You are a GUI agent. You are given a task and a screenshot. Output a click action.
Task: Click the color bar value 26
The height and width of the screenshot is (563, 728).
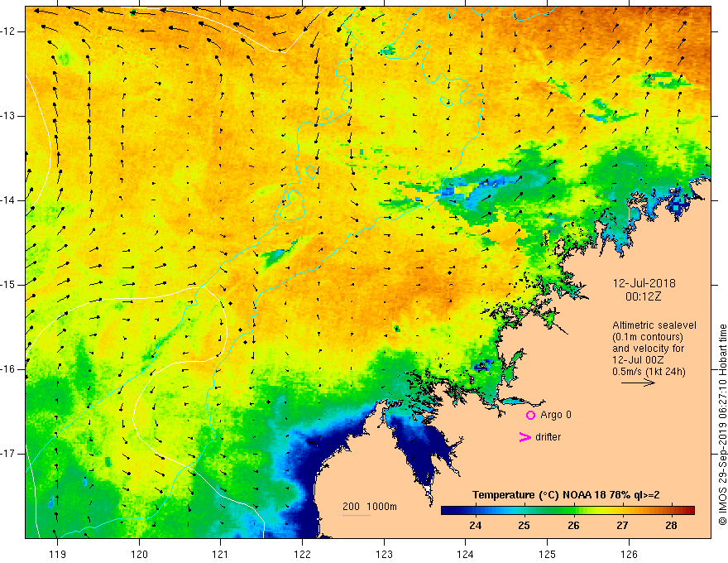[x=573, y=526]
